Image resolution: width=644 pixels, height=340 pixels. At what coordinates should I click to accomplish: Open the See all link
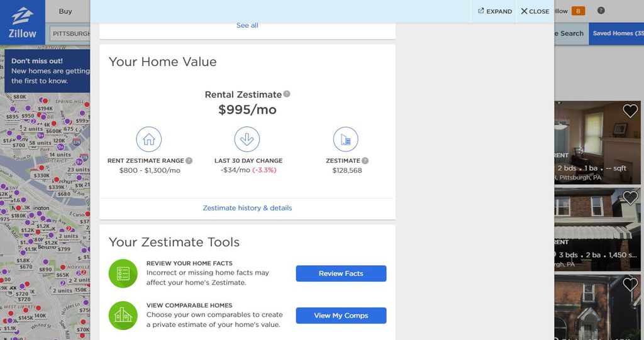[247, 26]
